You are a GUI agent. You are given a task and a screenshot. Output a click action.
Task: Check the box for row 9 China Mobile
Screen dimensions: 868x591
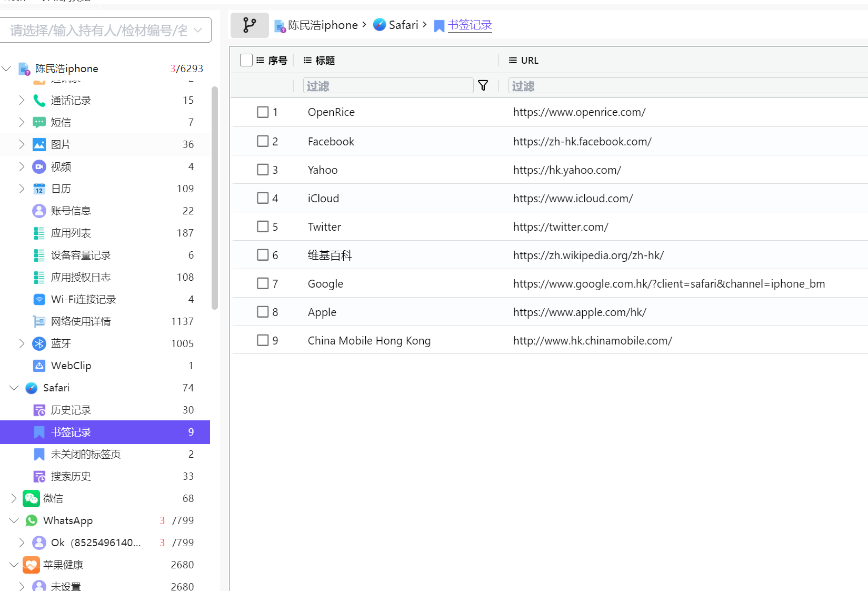[263, 340]
